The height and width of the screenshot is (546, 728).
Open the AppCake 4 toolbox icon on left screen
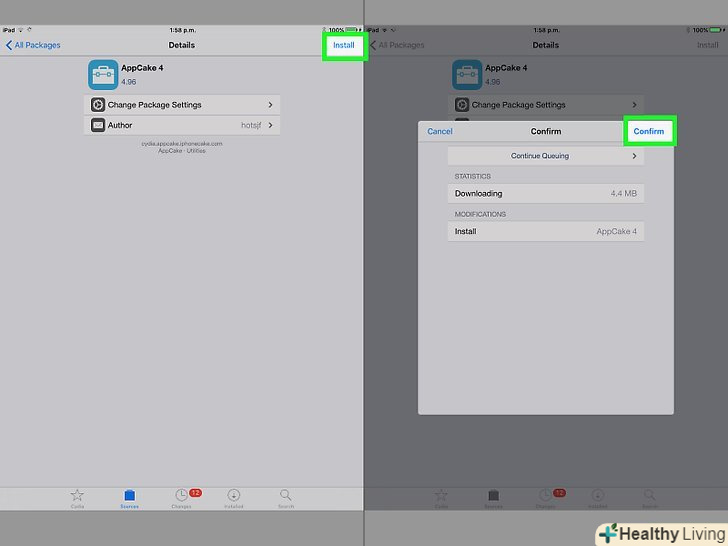pyautogui.click(x=103, y=74)
